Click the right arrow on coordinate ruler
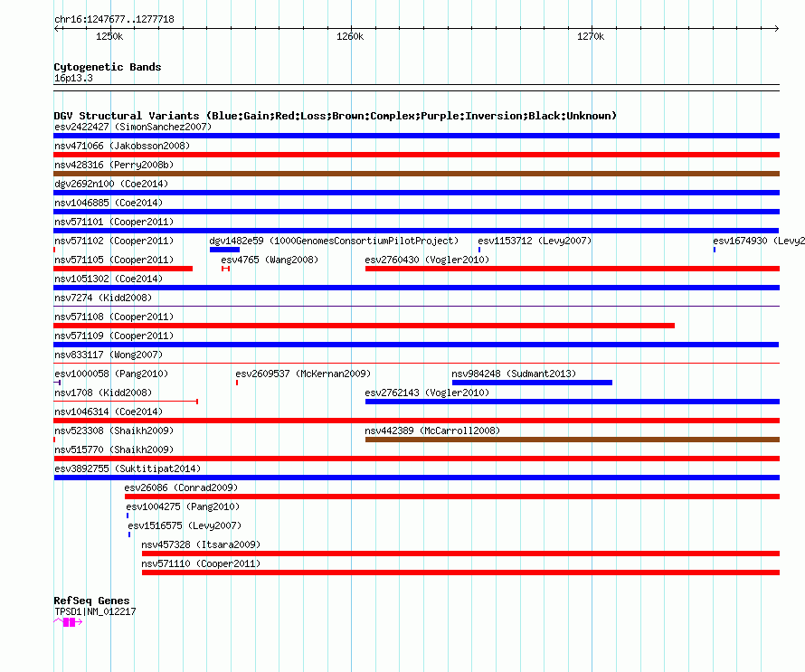Viewport: 805px width, 672px height. (x=777, y=28)
